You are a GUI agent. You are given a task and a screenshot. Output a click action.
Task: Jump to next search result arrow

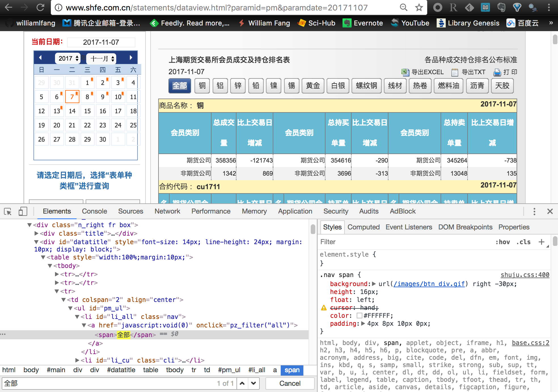click(253, 383)
